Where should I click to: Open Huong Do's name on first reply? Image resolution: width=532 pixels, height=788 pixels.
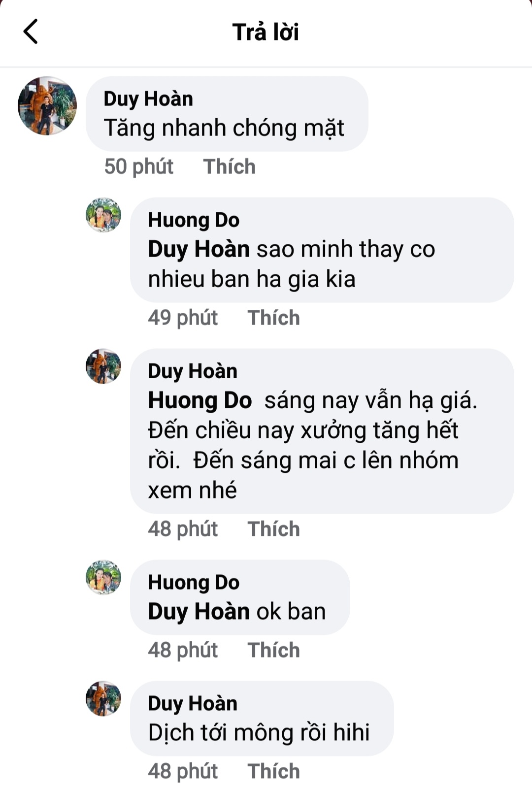(x=194, y=220)
